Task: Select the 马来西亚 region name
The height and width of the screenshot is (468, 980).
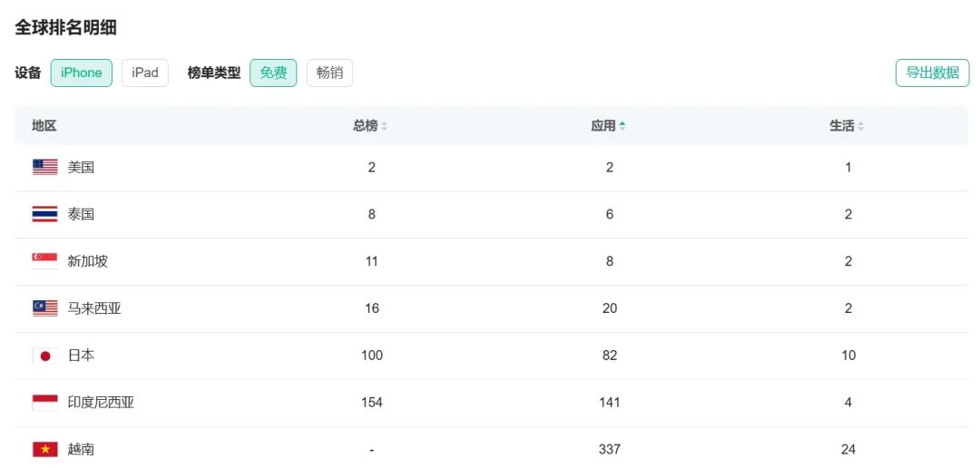Action: (x=94, y=308)
